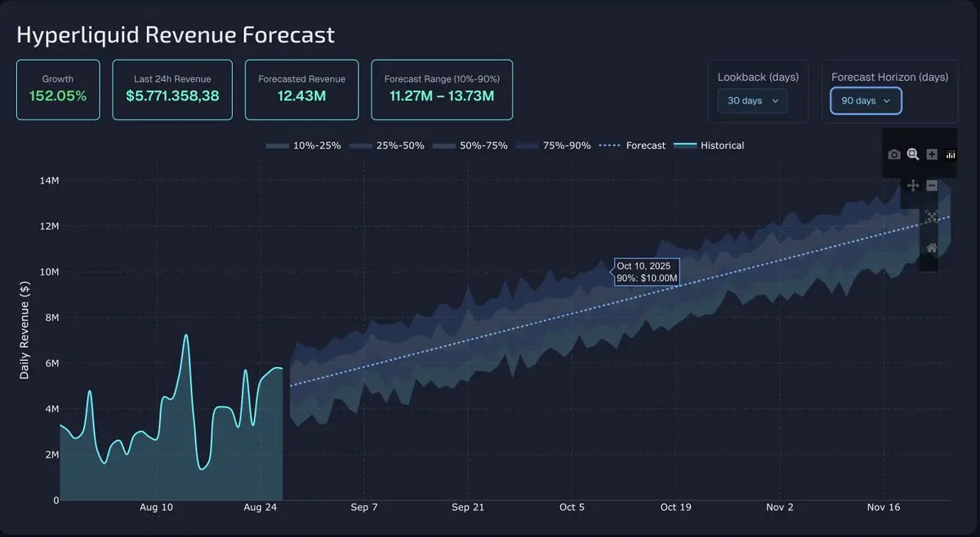Toggle the 25%-50% legend series

(x=387, y=145)
